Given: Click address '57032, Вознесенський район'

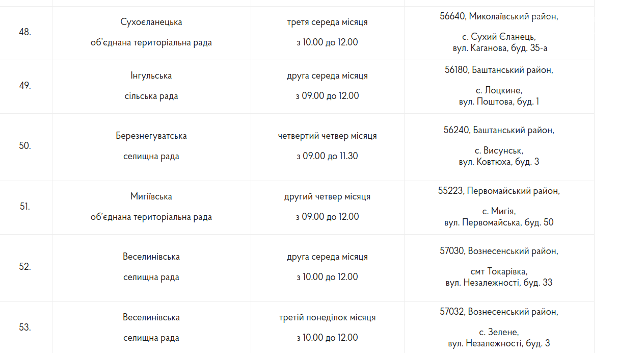Looking at the screenshot, I should [x=499, y=311].
